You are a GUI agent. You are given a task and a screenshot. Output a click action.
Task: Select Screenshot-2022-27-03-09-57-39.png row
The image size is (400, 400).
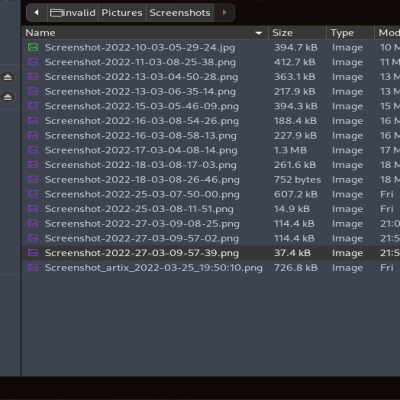tap(211, 253)
